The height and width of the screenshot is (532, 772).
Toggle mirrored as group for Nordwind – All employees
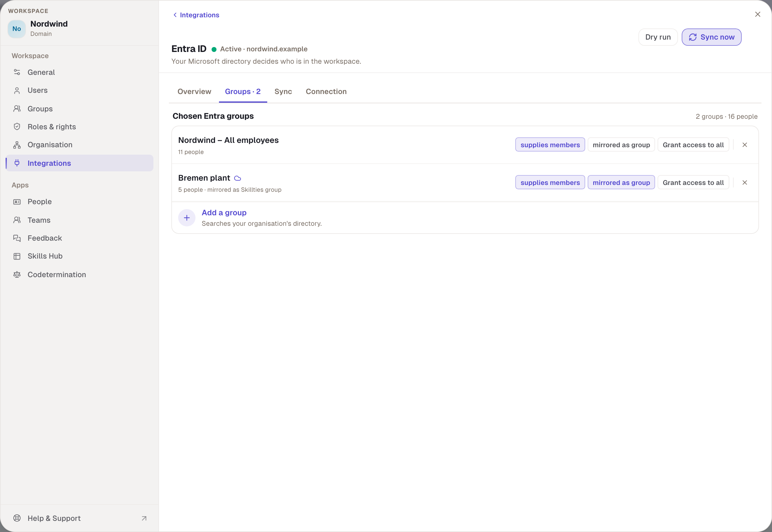tap(621, 145)
